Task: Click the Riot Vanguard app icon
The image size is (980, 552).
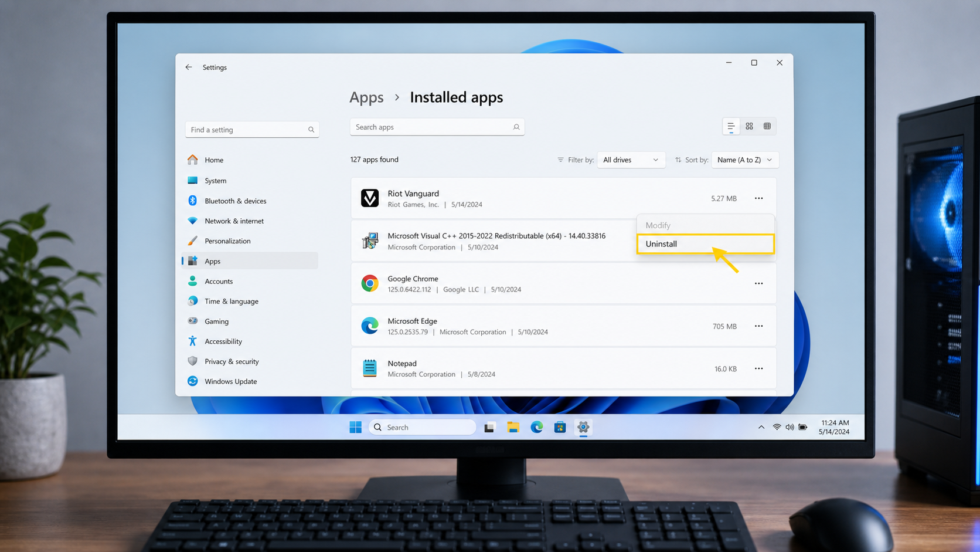Action: (370, 198)
